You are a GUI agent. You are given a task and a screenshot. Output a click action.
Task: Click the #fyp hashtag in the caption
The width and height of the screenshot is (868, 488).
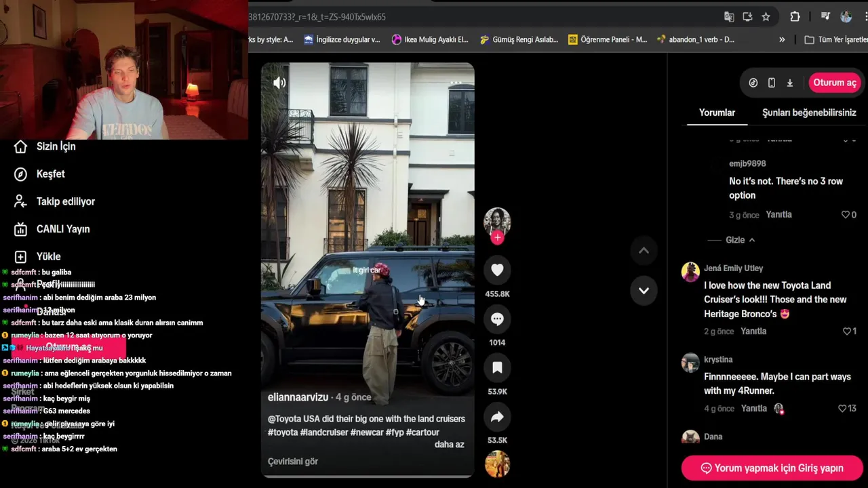click(x=395, y=432)
